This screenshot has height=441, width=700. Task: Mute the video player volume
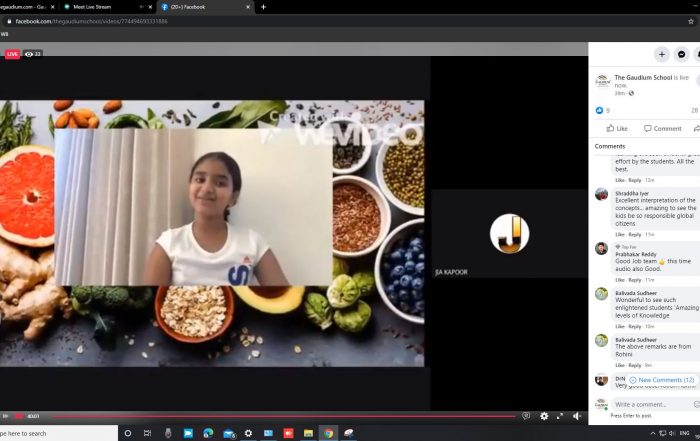click(577, 416)
